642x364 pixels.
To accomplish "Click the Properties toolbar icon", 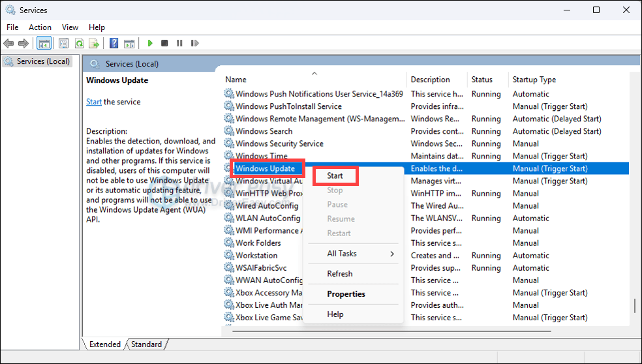I will click(63, 44).
